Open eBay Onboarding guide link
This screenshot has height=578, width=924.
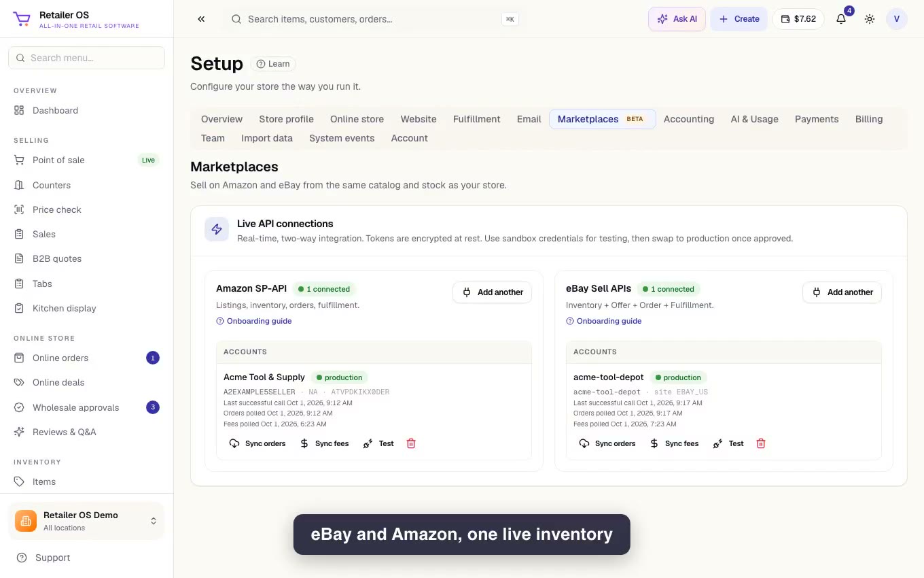pyautogui.click(x=604, y=321)
